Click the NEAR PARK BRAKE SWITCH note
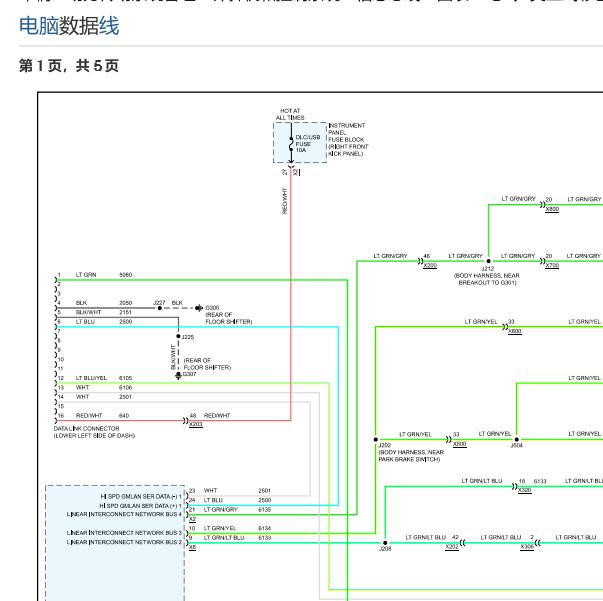603x601 pixels. point(409,456)
